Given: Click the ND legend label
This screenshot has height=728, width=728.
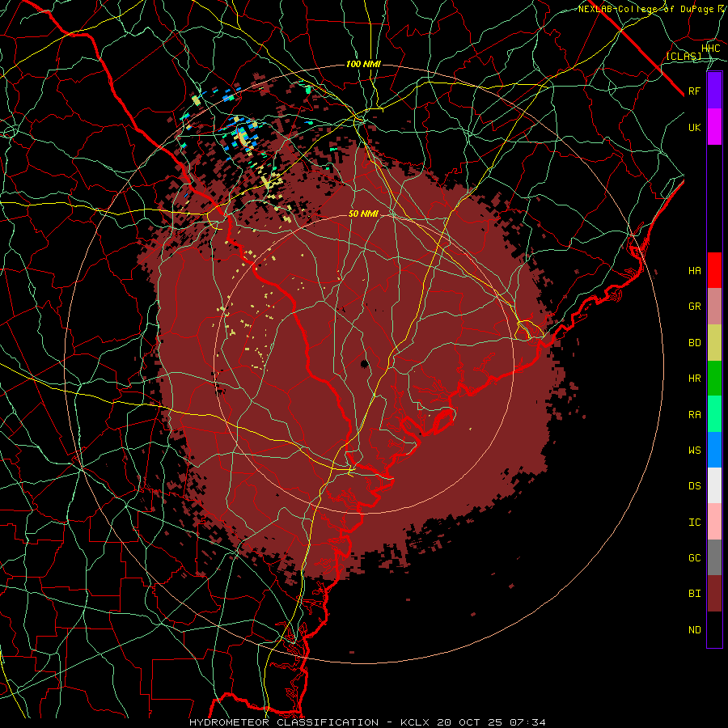Looking at the screenshot, I should click(694, 630).
